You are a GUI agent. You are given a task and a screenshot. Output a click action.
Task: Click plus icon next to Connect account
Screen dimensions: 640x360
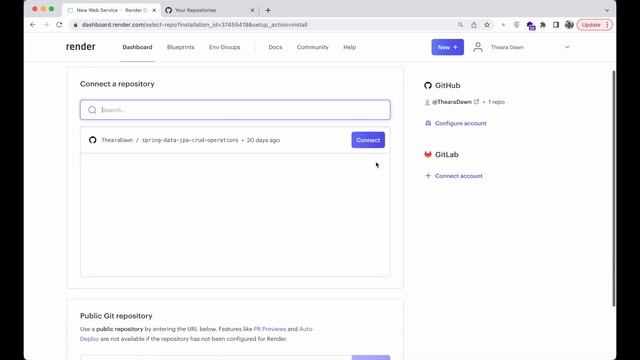[428, 176]
